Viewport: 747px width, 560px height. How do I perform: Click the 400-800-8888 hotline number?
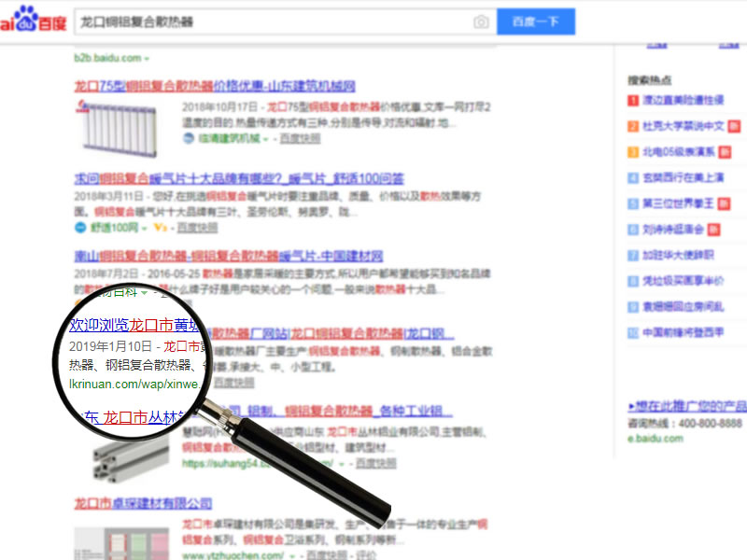711,423
